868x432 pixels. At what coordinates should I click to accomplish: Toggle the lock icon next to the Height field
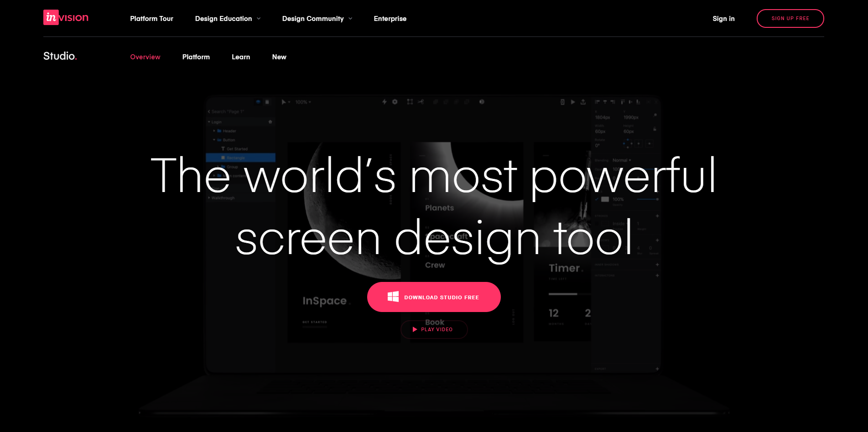[x=655, y=129]
